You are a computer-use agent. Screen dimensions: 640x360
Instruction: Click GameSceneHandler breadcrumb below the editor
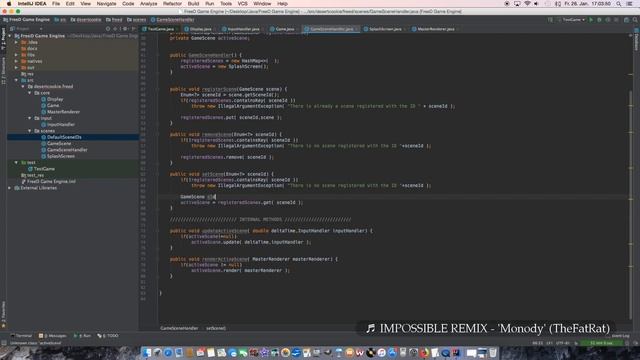[x=179, y=328]
